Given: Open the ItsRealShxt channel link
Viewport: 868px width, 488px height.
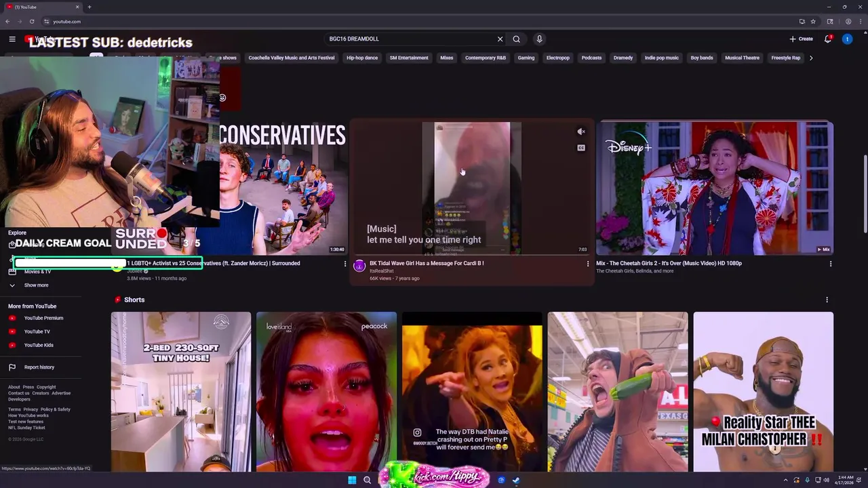Looking at the screenshot, I should tap(381, 271).
